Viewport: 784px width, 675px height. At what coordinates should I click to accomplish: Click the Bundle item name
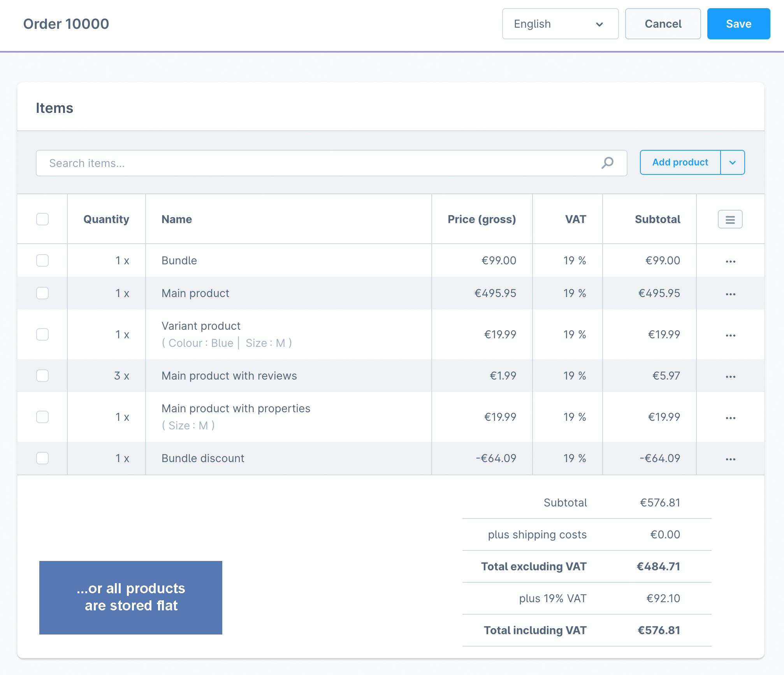click(x=179, y=260)
